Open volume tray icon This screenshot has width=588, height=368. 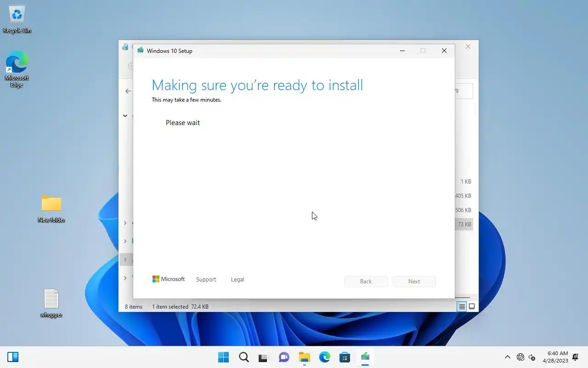532,357
